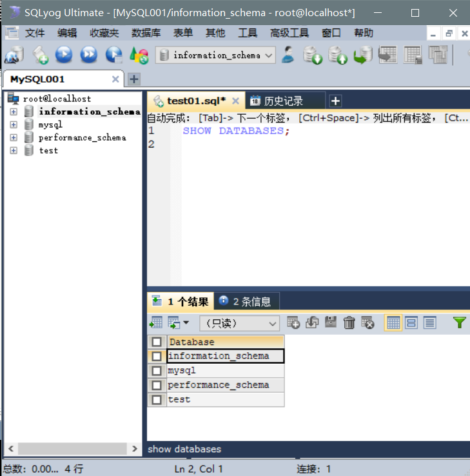The height and width of the screenshot is (476, 470).
Task: Open the 帮助 menu
Action: [x=364, y=33]
